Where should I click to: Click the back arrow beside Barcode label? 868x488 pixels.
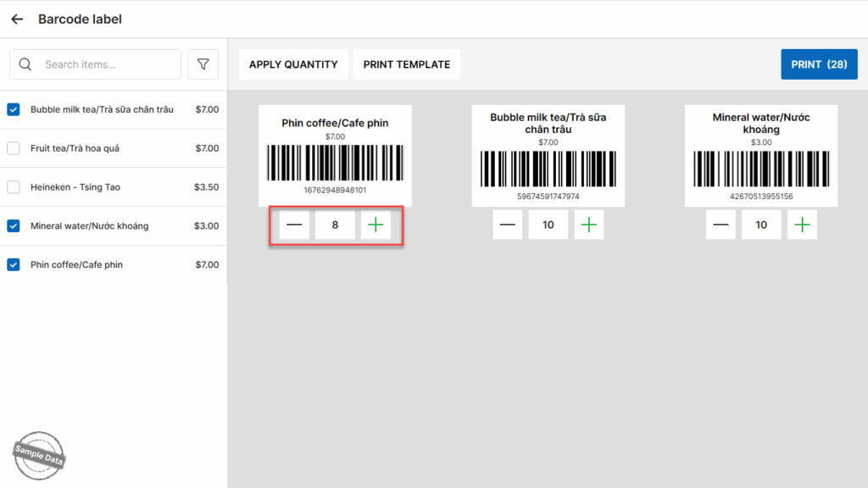tap(17, 19)
